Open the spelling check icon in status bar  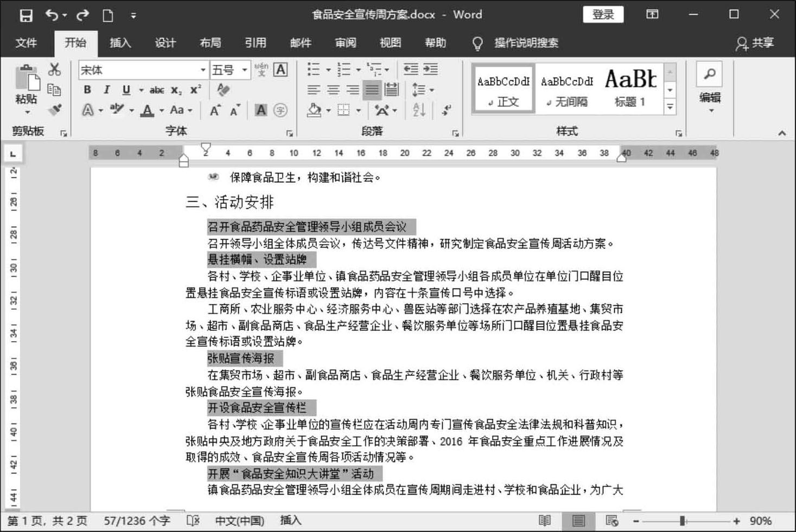point(193,521)
